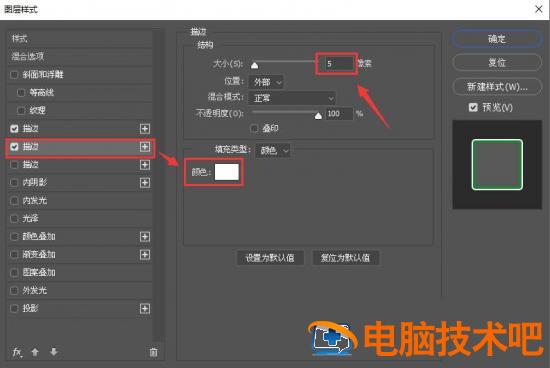550x368 pixels.
Task: Add another 投影 effect with its plus icon
Action: pyautogui.click(x=145, y=308)
